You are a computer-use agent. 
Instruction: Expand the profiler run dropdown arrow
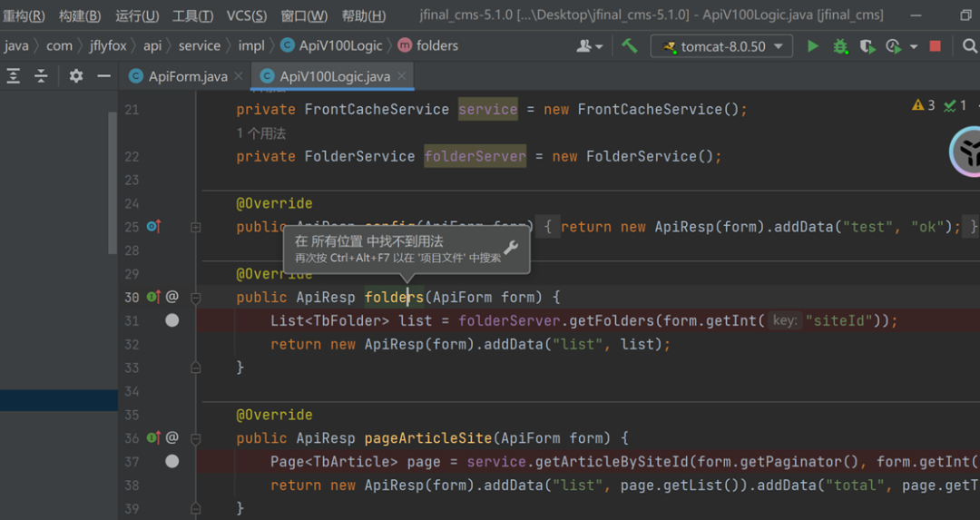click(914, 47)
